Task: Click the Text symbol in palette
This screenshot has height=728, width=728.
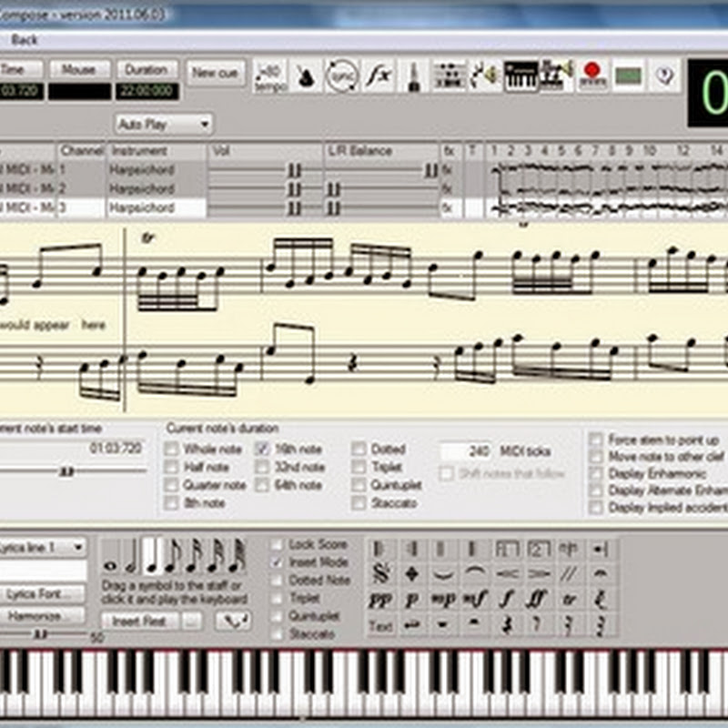Action: [x=380, y=626]
